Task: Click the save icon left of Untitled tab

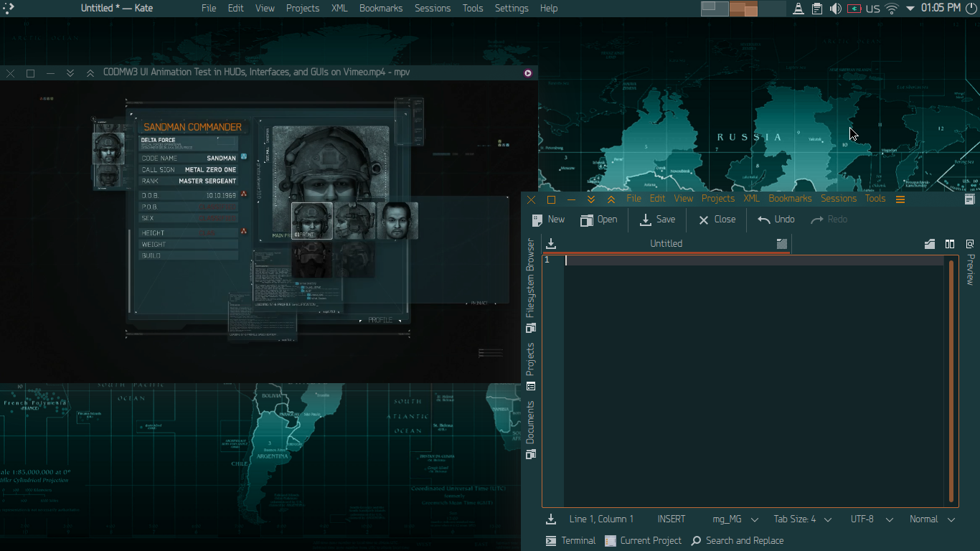Action: pyautogui.click(x=551, y=244)
